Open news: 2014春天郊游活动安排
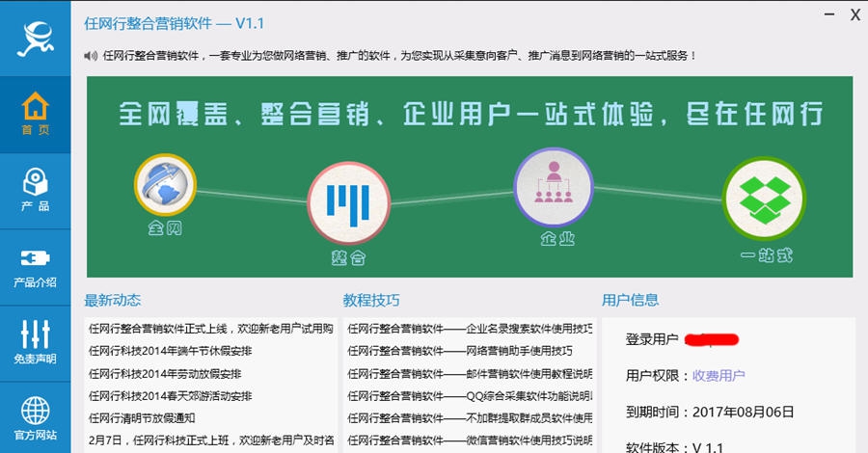Viewport: 868px width, 453px height. pyautogui.click(x=171, y=396)
